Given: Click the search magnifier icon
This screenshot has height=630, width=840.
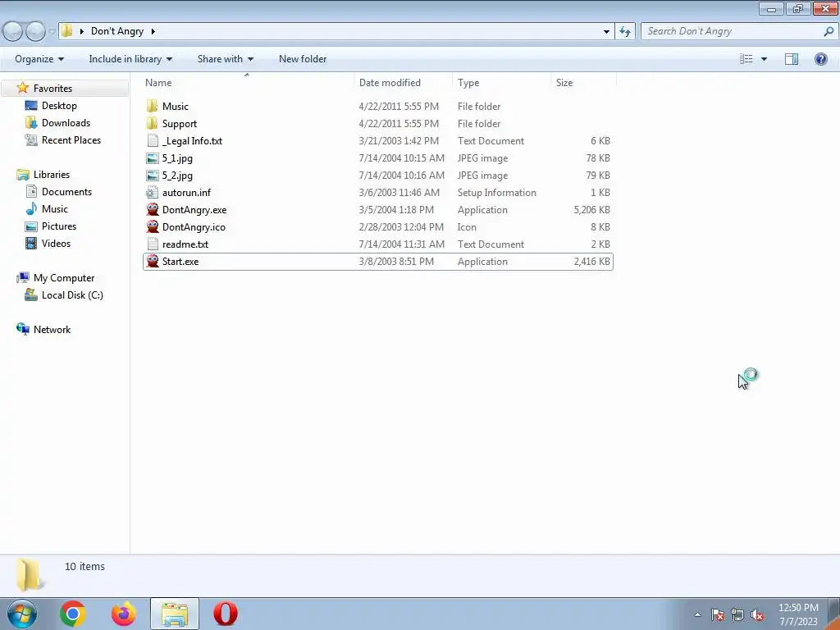Looking at the screenshot, I should click(829, 31).
